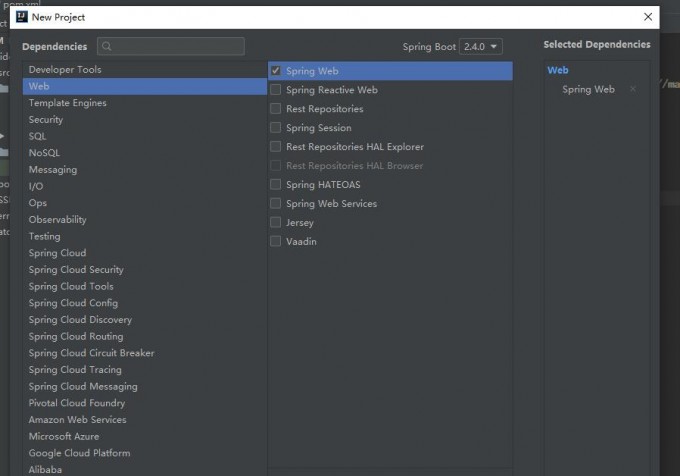Select Spring Cloud Circuit Breaker category
The width and height of the screenshot is (680, 476).
[x=145, y=353]
